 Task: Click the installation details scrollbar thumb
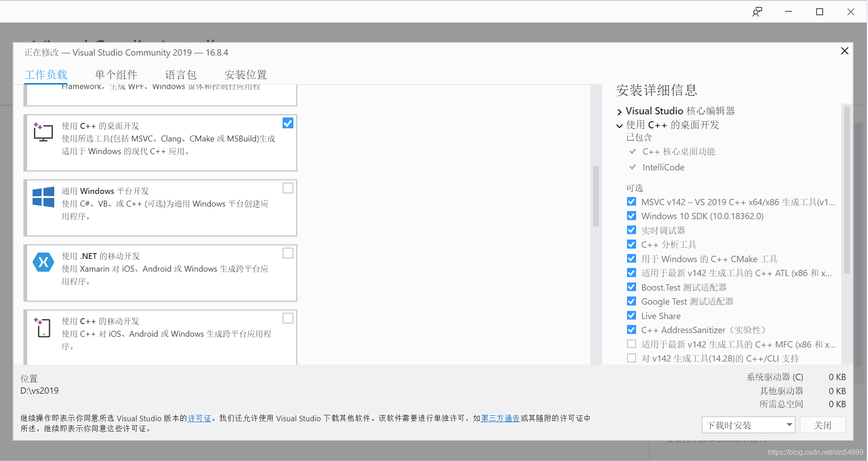[x=847, y=189]
